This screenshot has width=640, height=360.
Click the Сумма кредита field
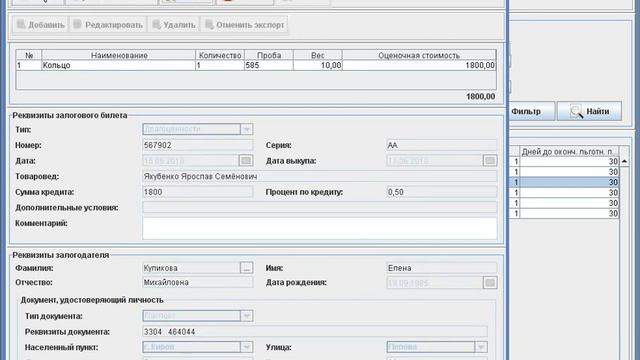pos(198,192)
